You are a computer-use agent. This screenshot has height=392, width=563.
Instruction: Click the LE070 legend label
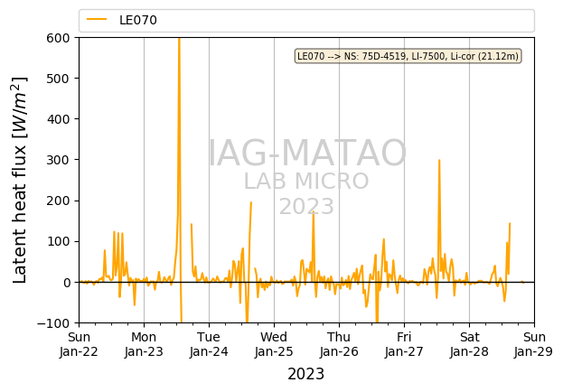pos(138,20)
